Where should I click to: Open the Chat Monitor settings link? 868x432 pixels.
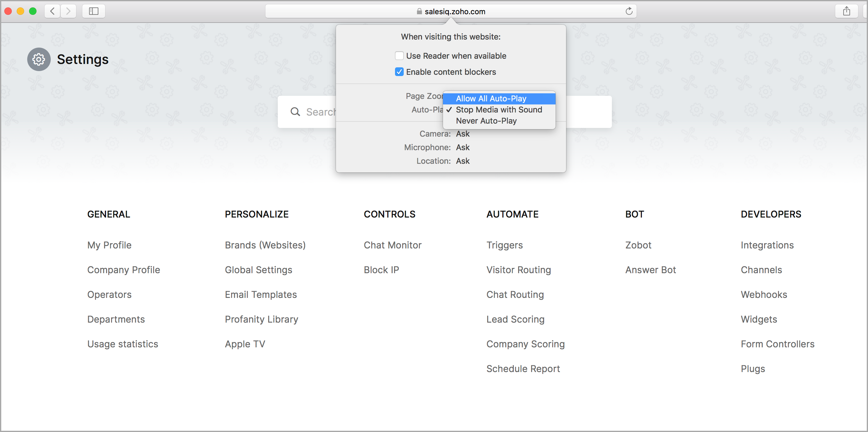392,245
